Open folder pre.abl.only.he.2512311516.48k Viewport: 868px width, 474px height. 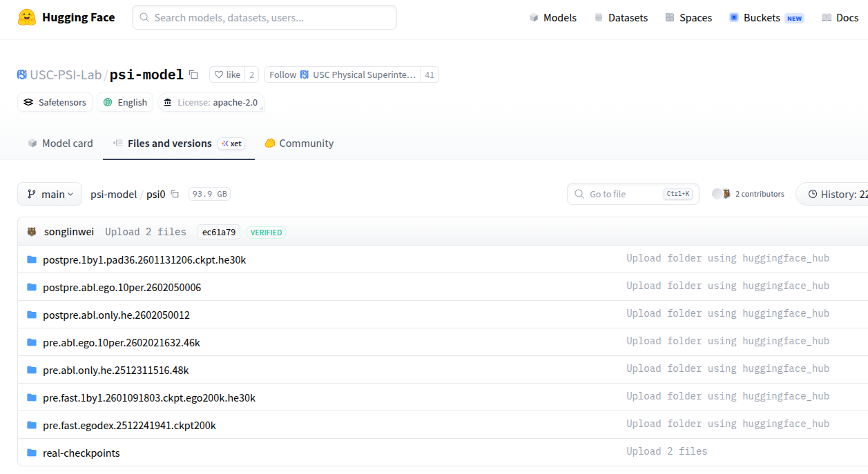(116, 370)
